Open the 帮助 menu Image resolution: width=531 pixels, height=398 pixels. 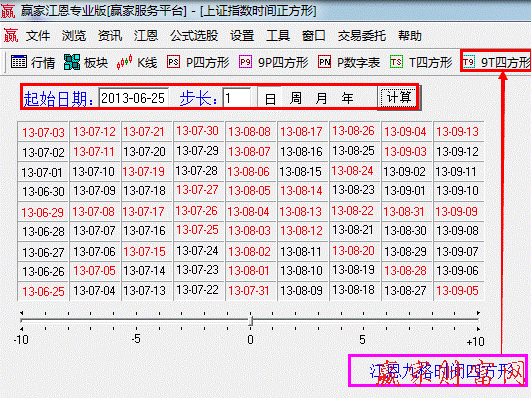[410, 35]
